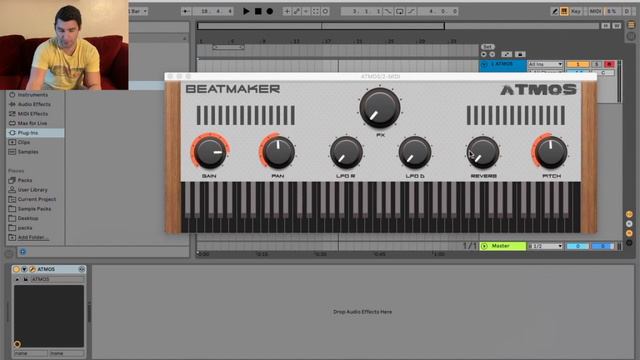
Task: Open Current Project in browser
Action: pos(37,199)
